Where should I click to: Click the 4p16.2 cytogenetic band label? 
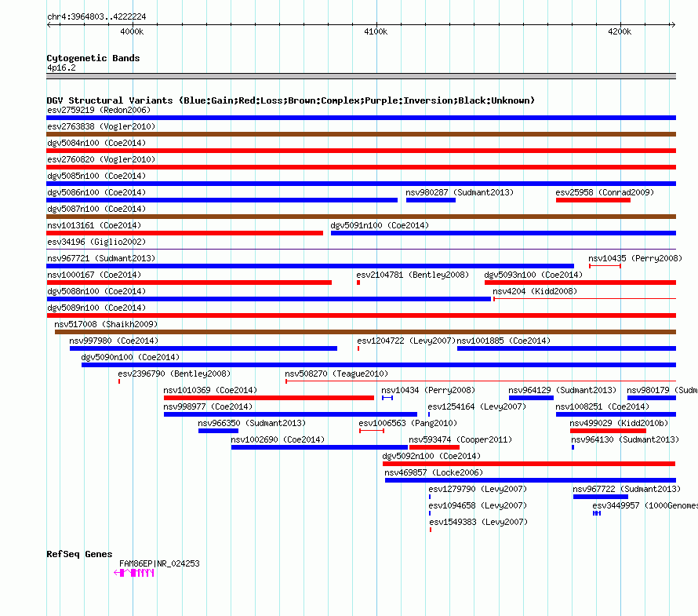pos(61,67)
